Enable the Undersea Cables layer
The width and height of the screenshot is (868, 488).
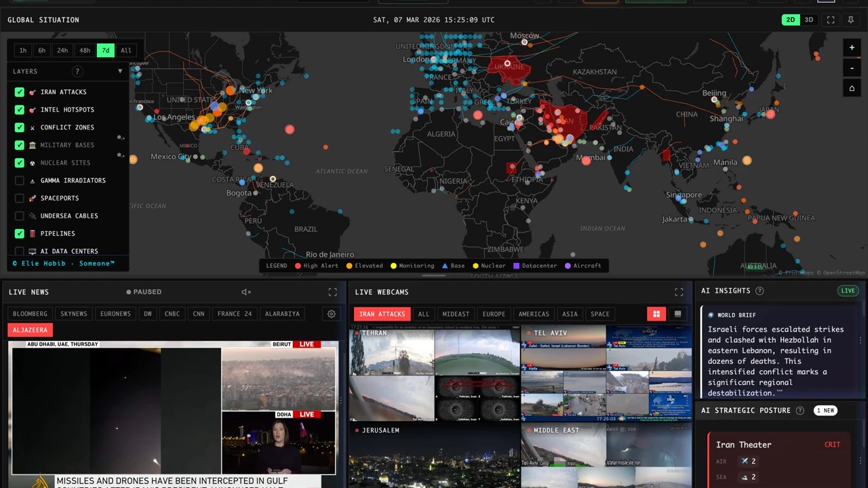(20, 216)
